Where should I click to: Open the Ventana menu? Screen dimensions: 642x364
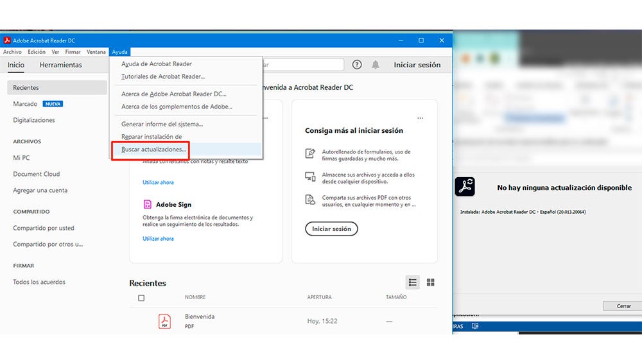(96, 52)
